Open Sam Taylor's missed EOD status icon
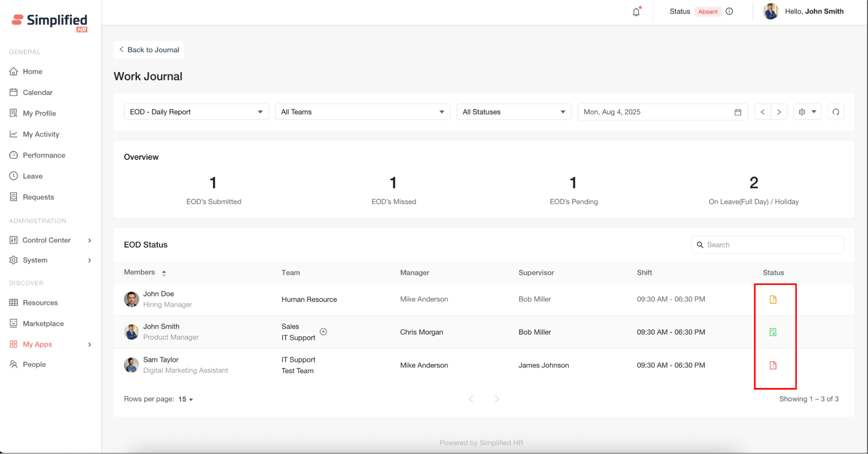The image size is (868, 454). [773, 365]
